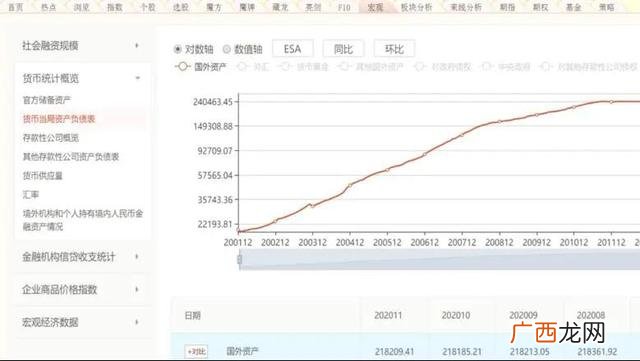Click the chart time range slider track
The height and width of the screenshot is (361, 640).
point(439,259)
